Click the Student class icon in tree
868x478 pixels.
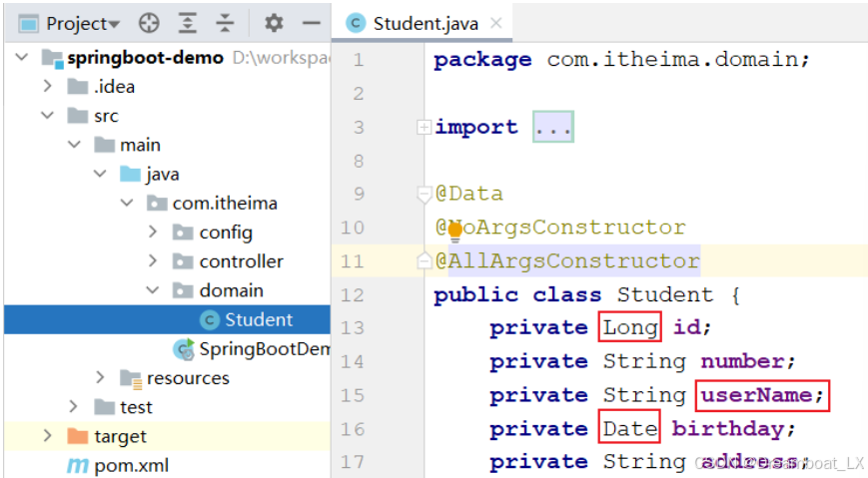click(x=209, y=319)
